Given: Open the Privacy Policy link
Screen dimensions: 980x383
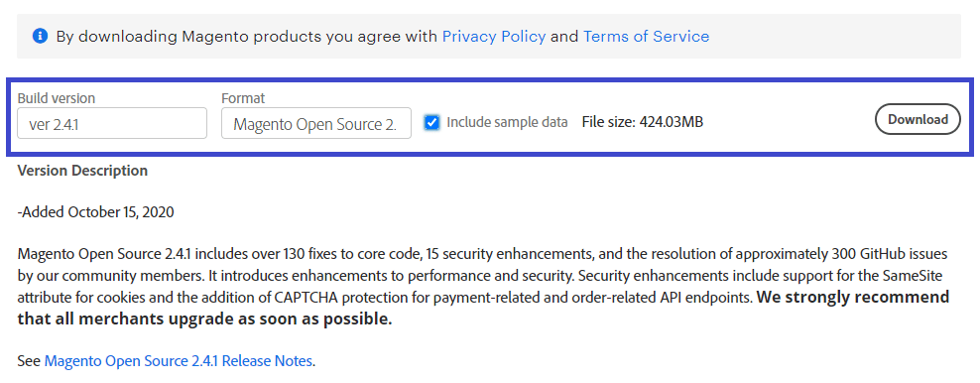Looking at the screenshot, I should tap(494, 37).
